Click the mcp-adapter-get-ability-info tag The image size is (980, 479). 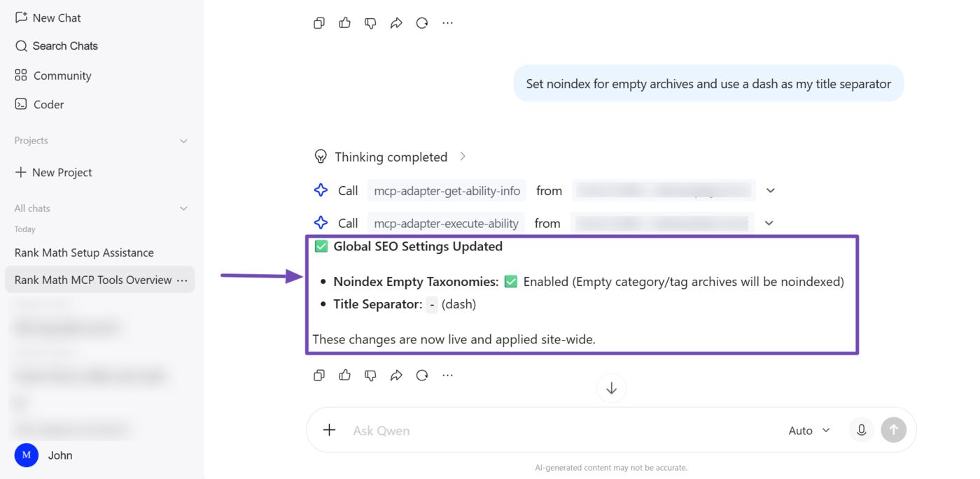point(447,190)
